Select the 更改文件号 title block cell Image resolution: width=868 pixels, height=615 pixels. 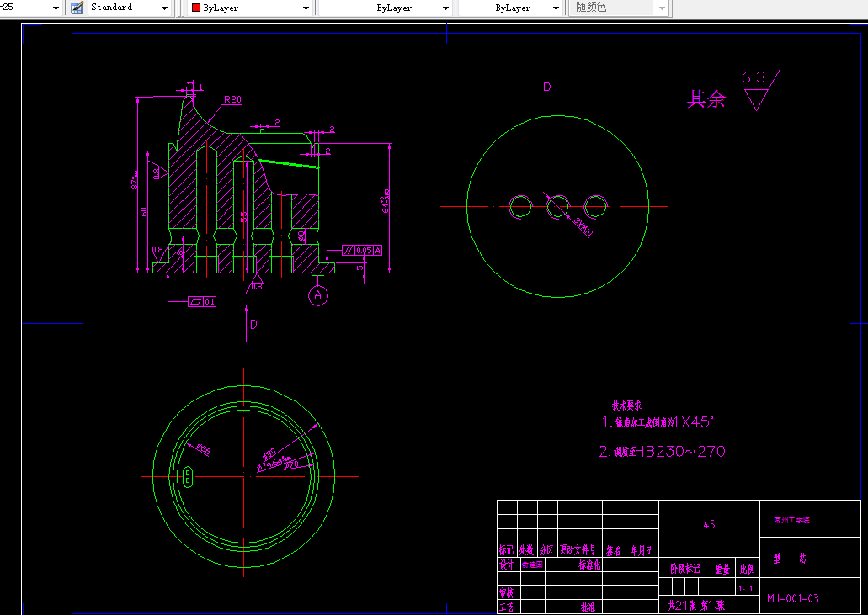tap(578, 550)
